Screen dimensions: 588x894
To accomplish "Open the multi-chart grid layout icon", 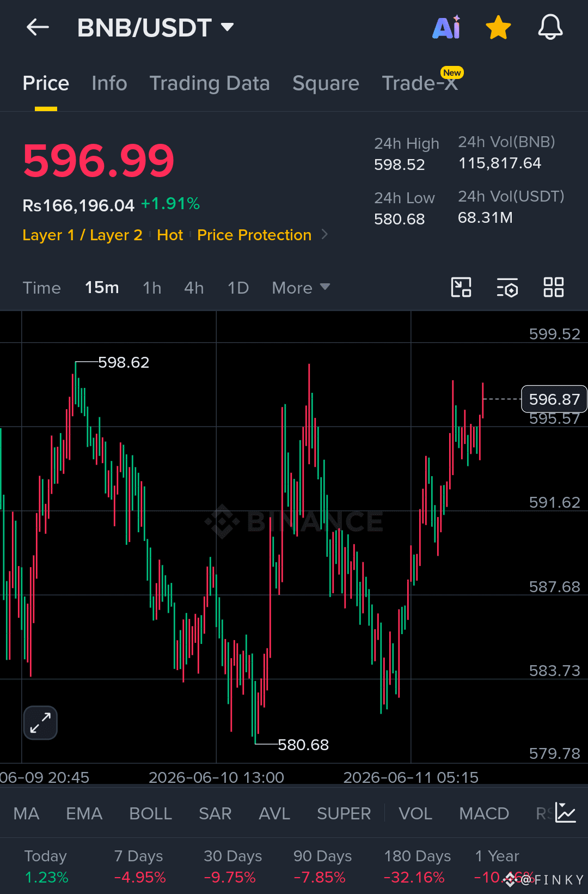I will (554, 287).
